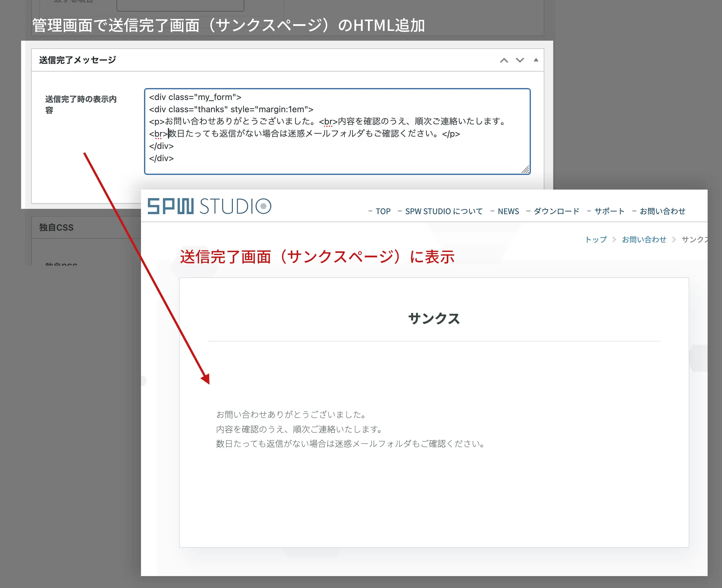
Task: Open the サポート menu item
Action: point(609,211)
